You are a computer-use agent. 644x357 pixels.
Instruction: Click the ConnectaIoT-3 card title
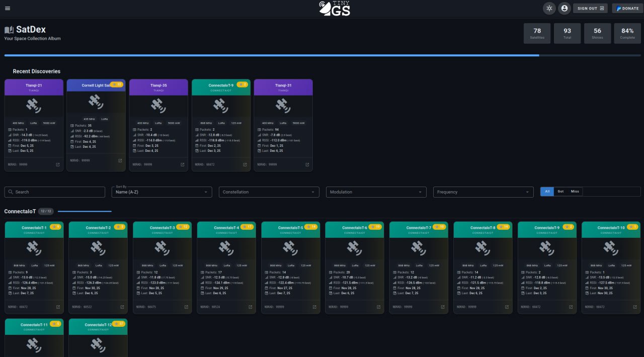[163, 228]
